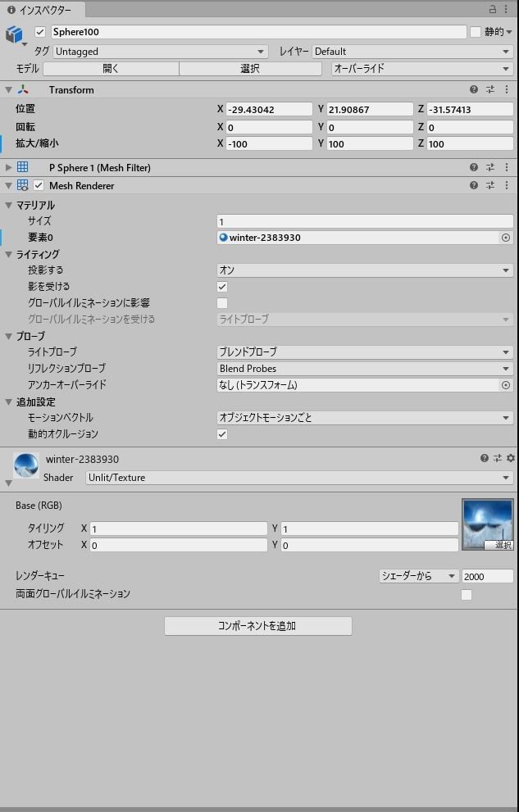Collapse the 追加設定 section
519x812 pixels.
tap(8, 401)
